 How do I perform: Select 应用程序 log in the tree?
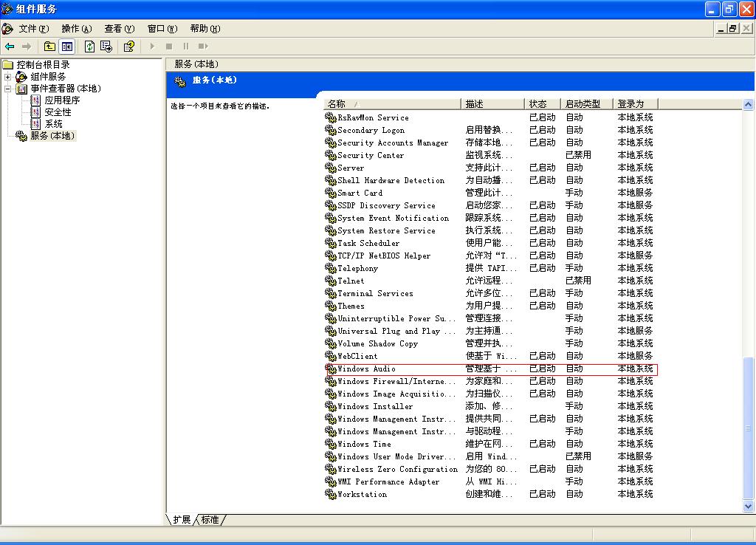[x=61, y=100]
